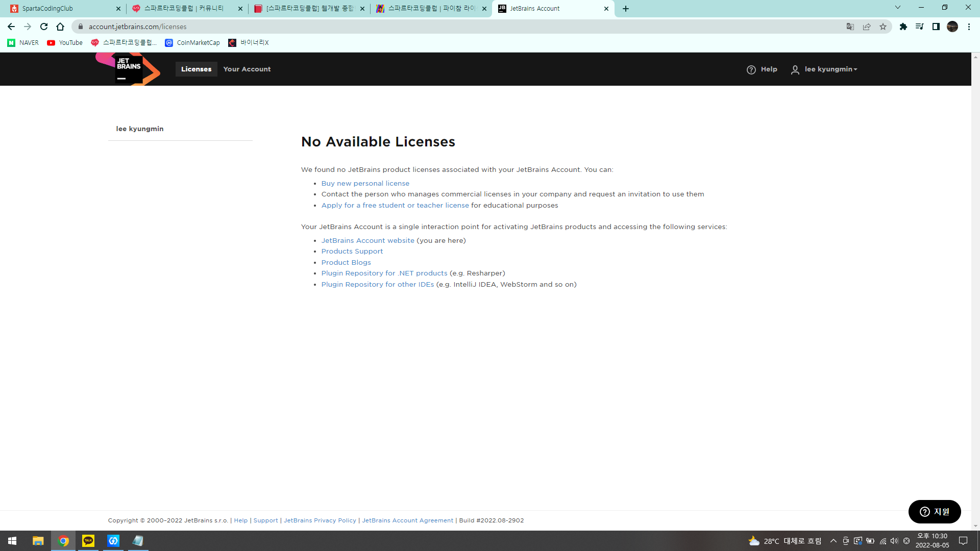
Task: Click the 지원 support chat button
Action: [935, 512]
